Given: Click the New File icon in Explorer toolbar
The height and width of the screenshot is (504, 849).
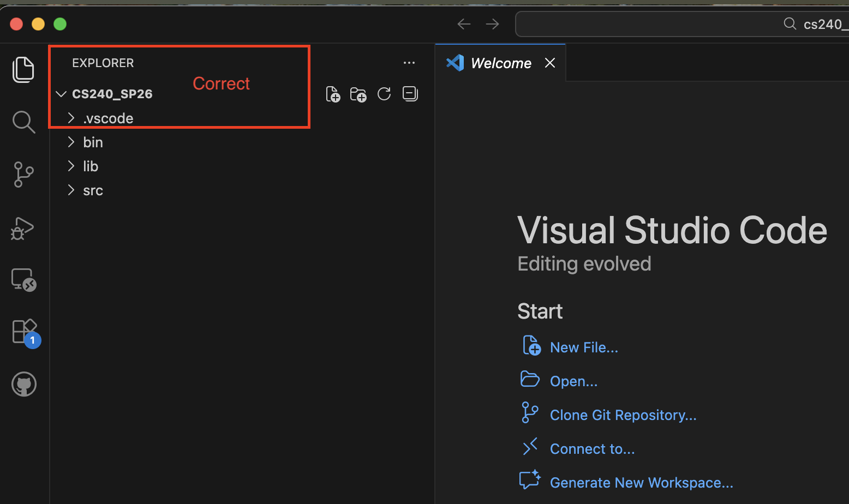Looking at the screenshot, I should (333, 94).
